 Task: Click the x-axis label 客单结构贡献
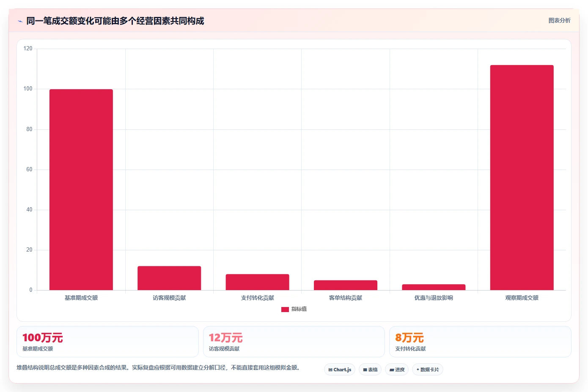346,298
